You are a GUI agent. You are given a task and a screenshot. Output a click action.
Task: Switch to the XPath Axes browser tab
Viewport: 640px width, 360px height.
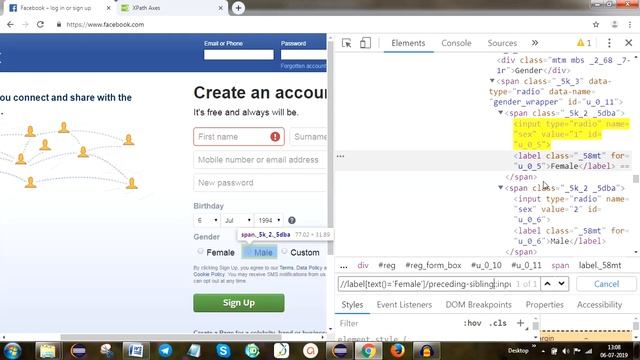(x=171, y=8)
